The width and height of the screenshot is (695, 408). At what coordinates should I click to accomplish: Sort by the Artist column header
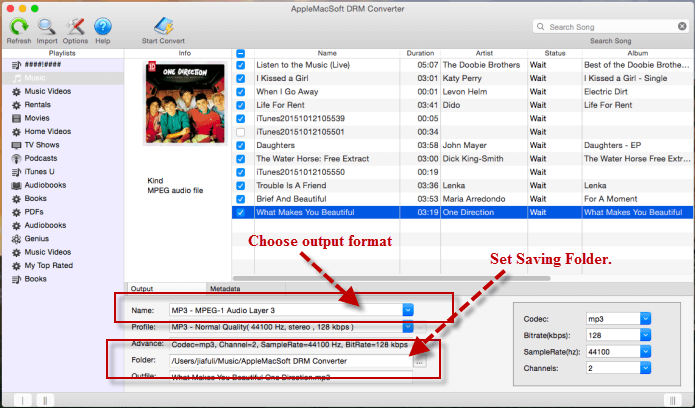click(x=484, y=53)
